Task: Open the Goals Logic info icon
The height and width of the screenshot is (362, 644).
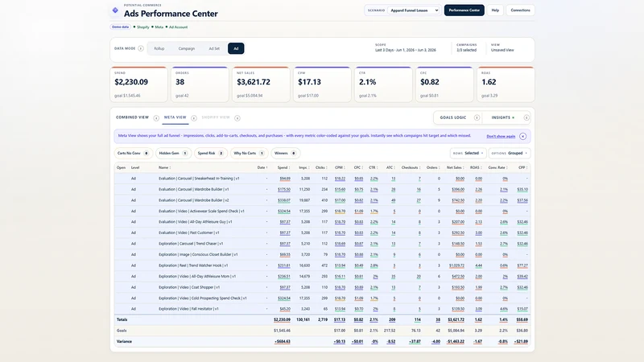Action: (477, 117)
